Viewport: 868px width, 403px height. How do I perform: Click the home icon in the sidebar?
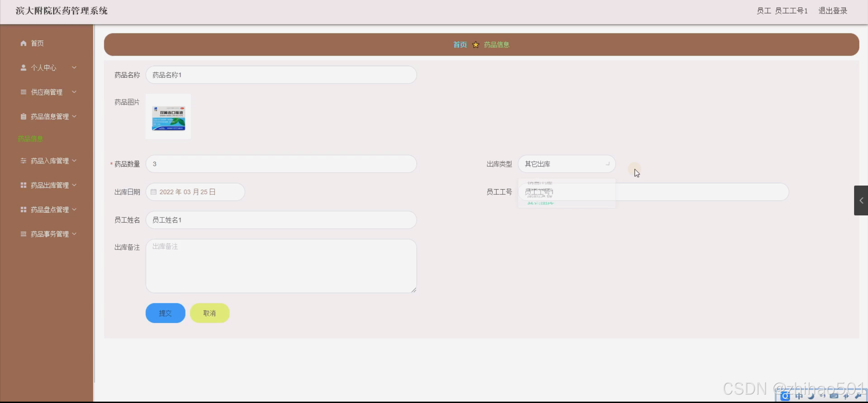pos(23,43)
